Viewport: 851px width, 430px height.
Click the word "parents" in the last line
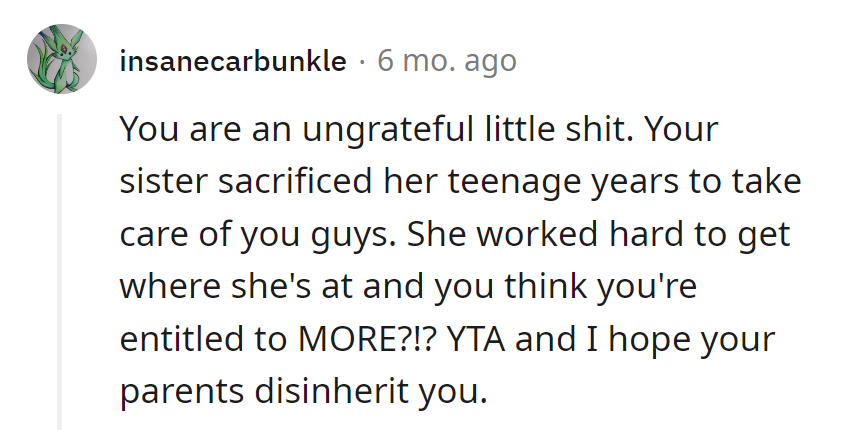[x=175, y=389]
